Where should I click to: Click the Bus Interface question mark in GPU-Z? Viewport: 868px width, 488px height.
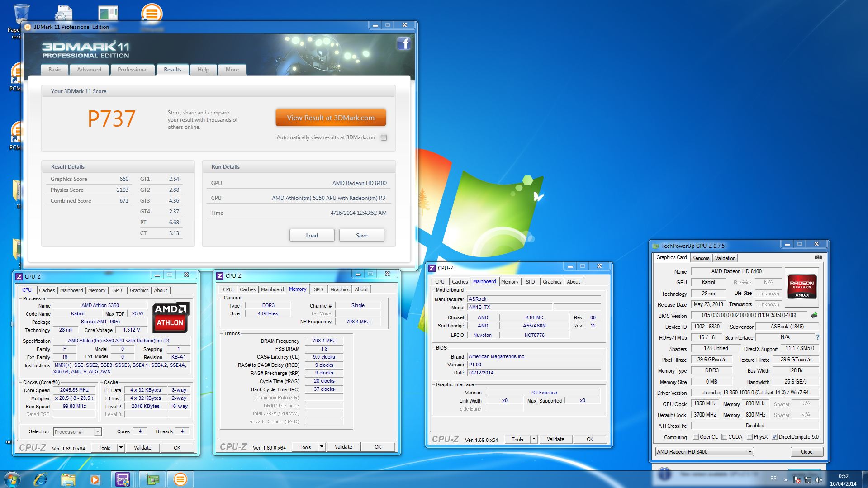(818, 337)
